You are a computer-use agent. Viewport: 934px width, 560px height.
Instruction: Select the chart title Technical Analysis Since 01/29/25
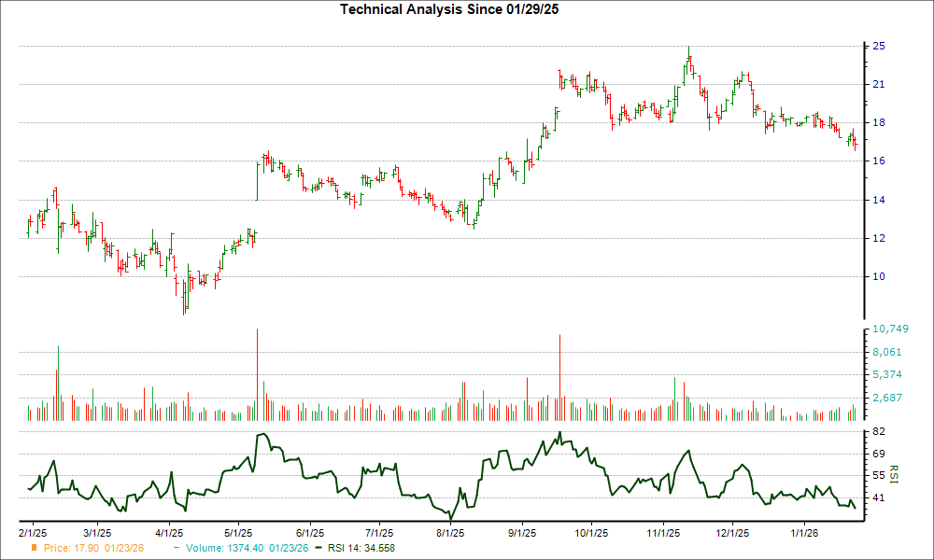pyautogui.click(x=449, y=8)
